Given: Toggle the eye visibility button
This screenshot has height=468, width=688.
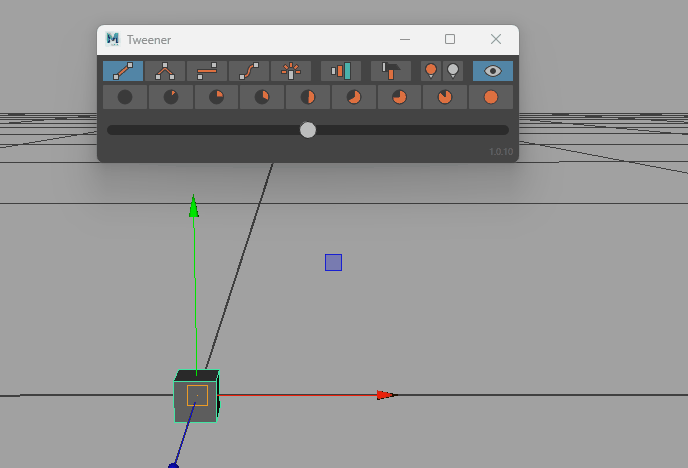Looking at the screenshot, I should tap(493, 71).
